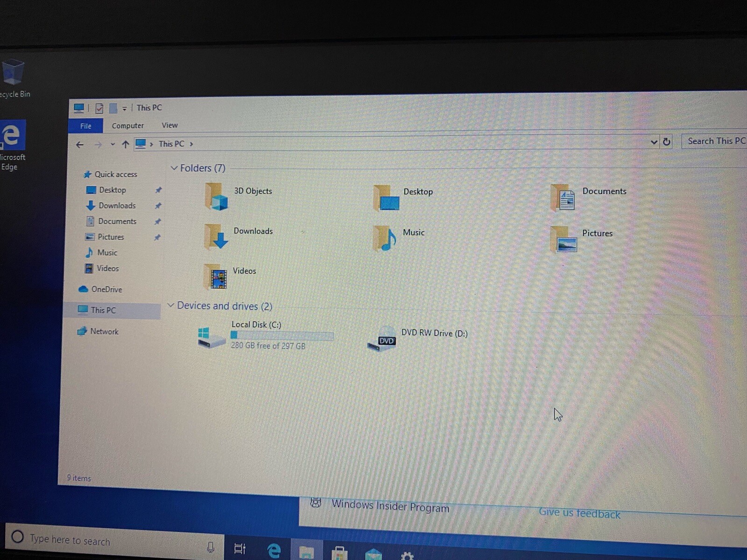Open the Music folder in the Folders section
The width and height of the screenshot is (747, 560).
(x=385, y=238)
